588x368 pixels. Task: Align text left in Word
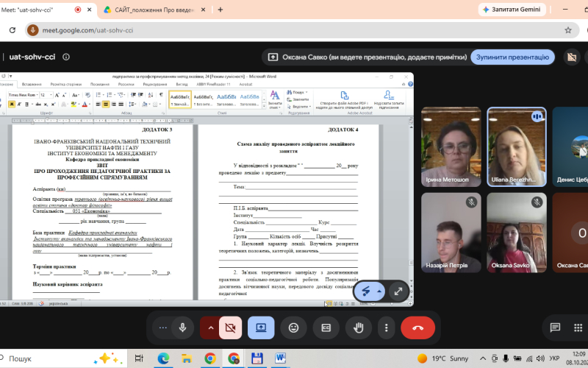pos(98,104)
